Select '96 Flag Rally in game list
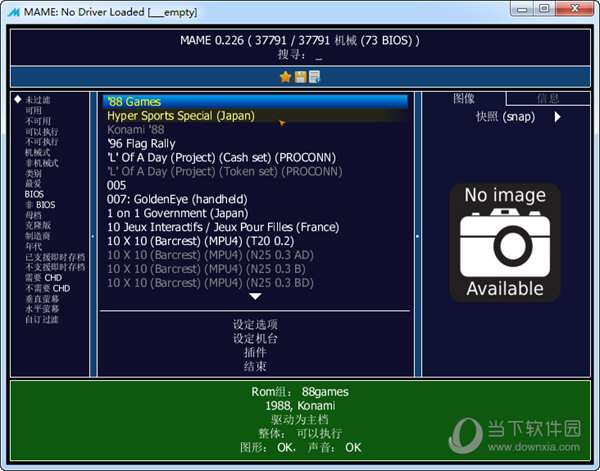 (141, 144)
